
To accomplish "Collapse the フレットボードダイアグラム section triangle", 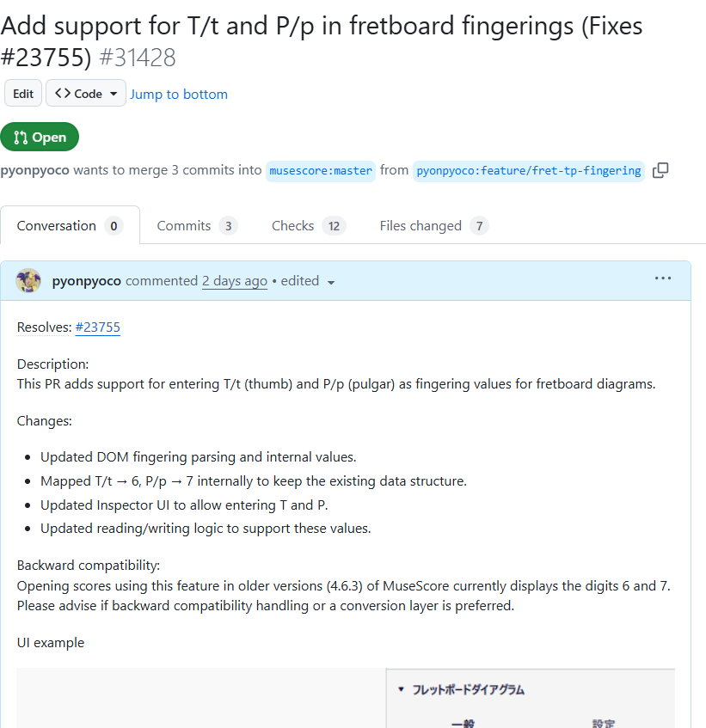I will click(x=401, y=689).
